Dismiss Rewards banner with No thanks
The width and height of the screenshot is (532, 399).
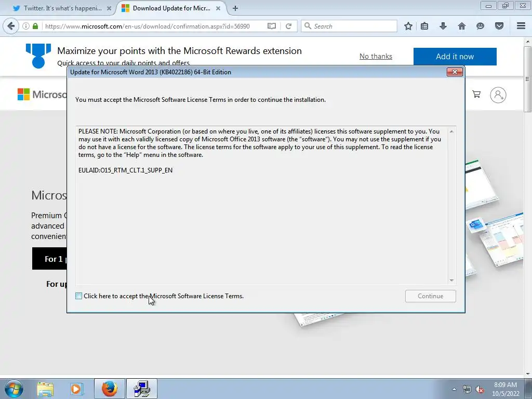click(x=376, y=56)
